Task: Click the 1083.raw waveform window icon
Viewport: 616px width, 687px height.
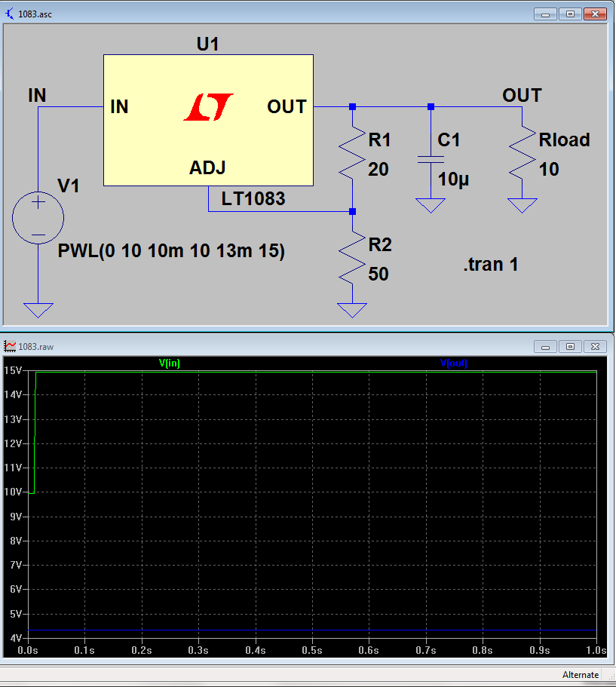Action: coord(9,347)
